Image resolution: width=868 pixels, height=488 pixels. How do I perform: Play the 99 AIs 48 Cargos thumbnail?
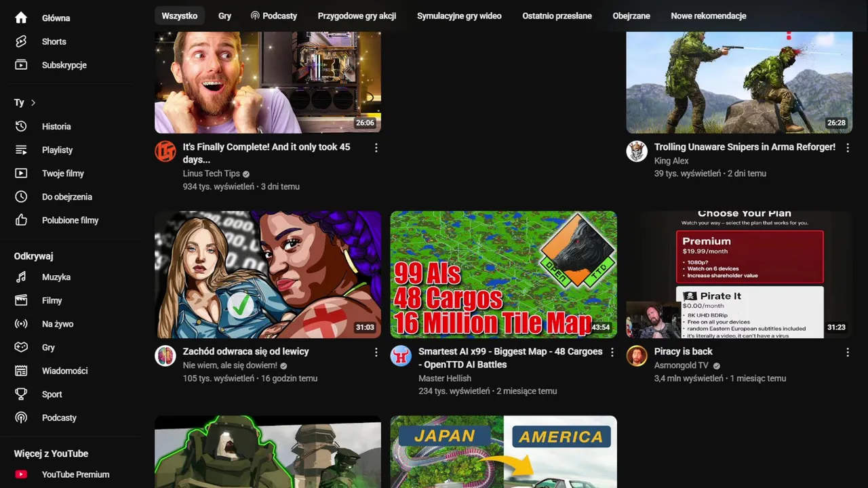pyautogui.click(x=503, y=274)
